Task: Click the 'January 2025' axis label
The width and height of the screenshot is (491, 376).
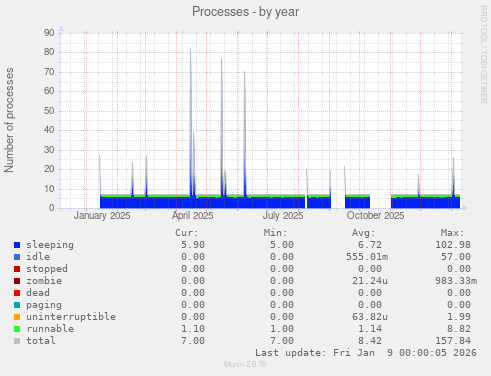Action: coord(102,215)
